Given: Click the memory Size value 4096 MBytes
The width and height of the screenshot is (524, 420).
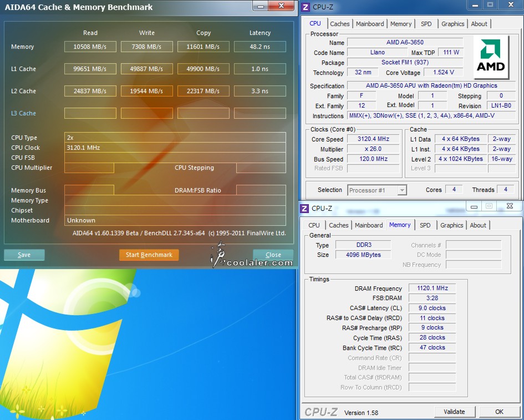Looking at the screenshot, I should [363, 255].
